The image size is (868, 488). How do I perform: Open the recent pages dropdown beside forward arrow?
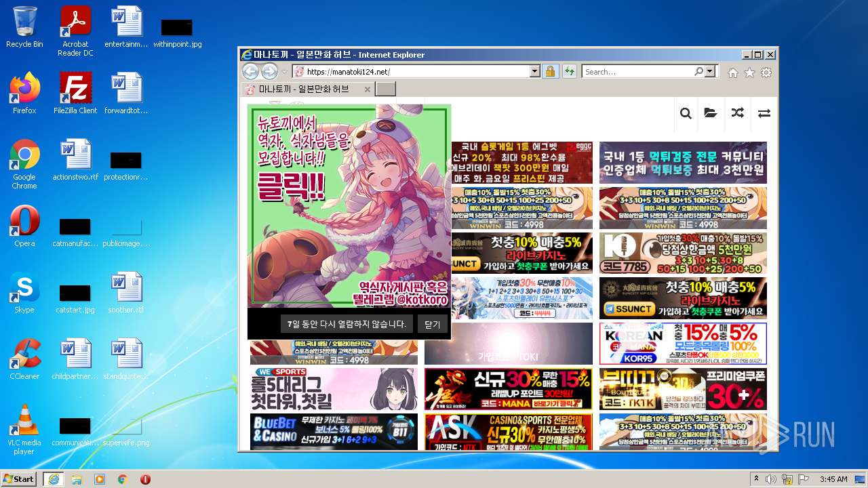pyautogui.click(x=285, y=72)
